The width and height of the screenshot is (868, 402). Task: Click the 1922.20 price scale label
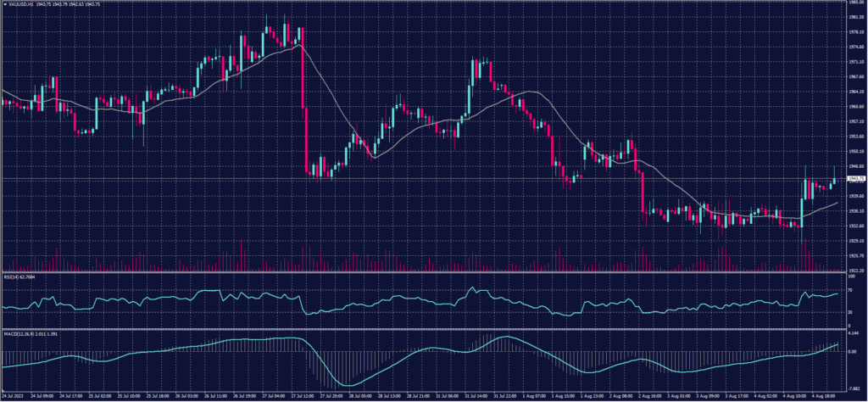pyautogui.click(x=855, y=271)
